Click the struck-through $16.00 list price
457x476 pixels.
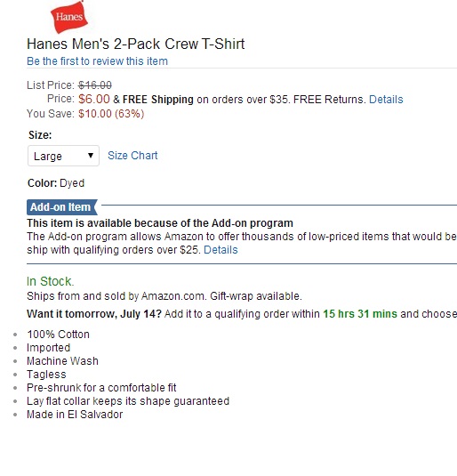95,85
